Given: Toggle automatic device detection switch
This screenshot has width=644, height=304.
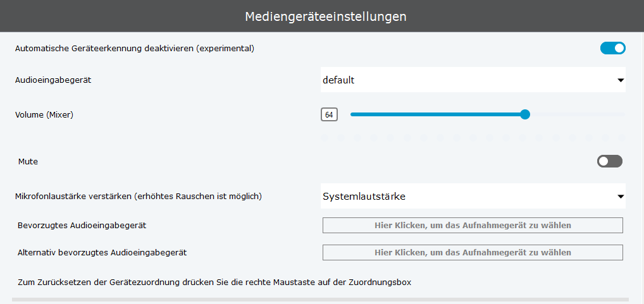Looking at the screenshot, I should pyautogui.click(x=612, y=48).
